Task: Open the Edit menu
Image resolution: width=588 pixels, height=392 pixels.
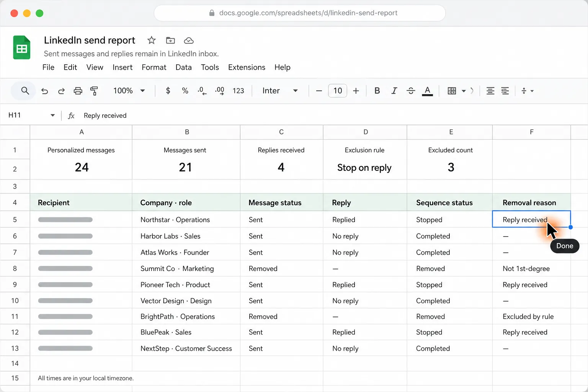Action: [70, 67]
